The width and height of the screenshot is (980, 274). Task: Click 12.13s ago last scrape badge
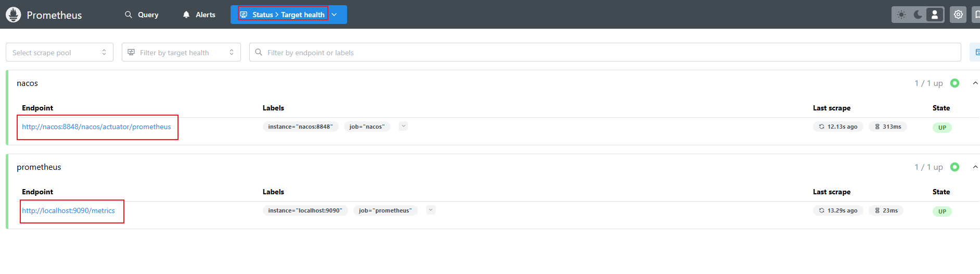838,127
